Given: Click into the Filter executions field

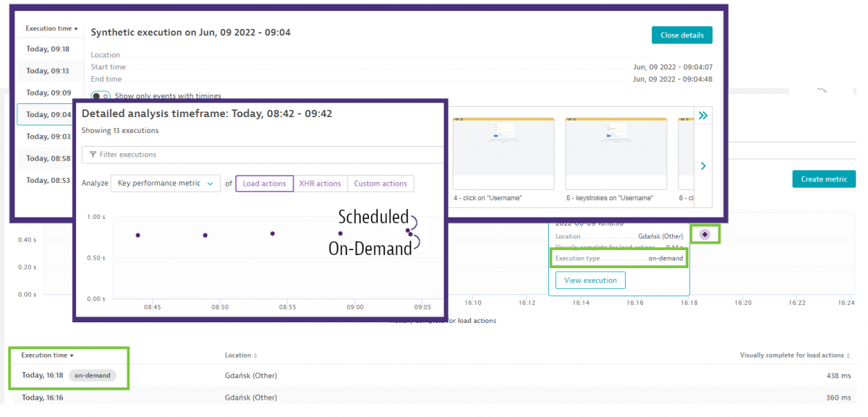Looking at the screenshot, I should pos(263,155).
